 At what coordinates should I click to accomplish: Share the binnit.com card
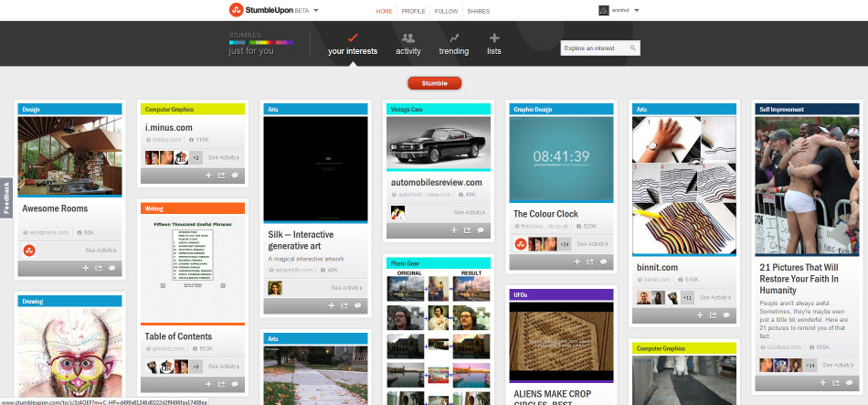tap(713, 315)
